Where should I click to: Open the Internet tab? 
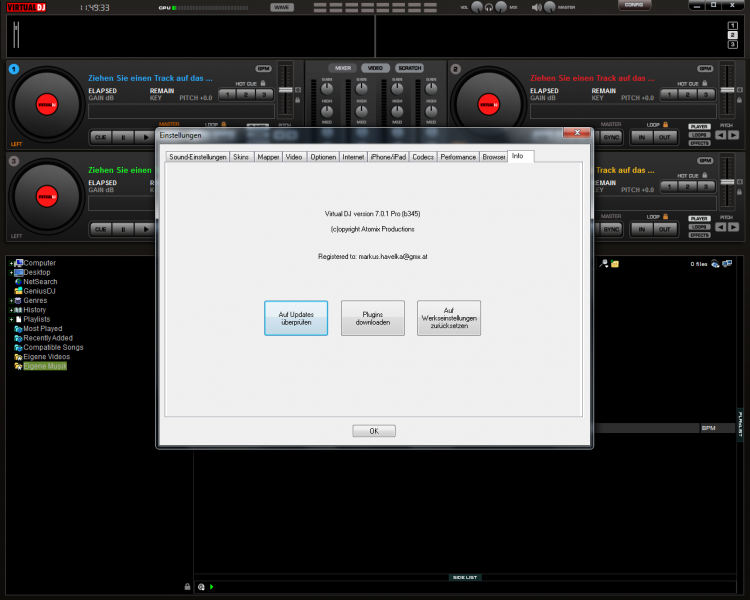point(353,157)
